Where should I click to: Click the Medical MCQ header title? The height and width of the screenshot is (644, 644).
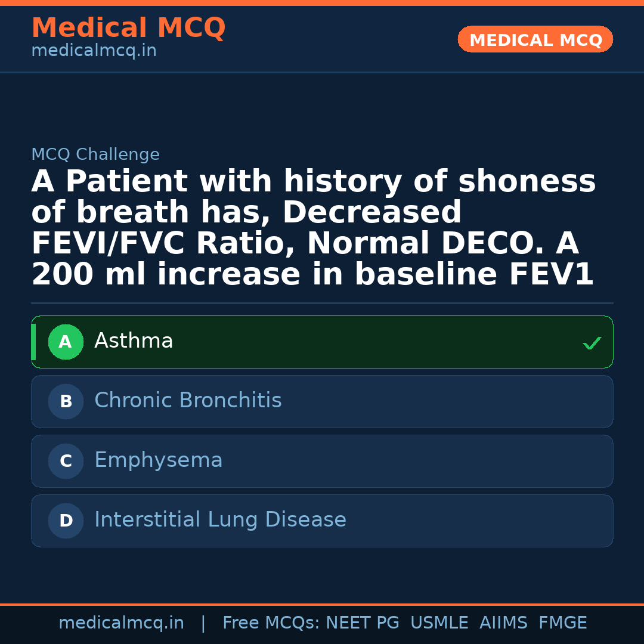[128, 28]
